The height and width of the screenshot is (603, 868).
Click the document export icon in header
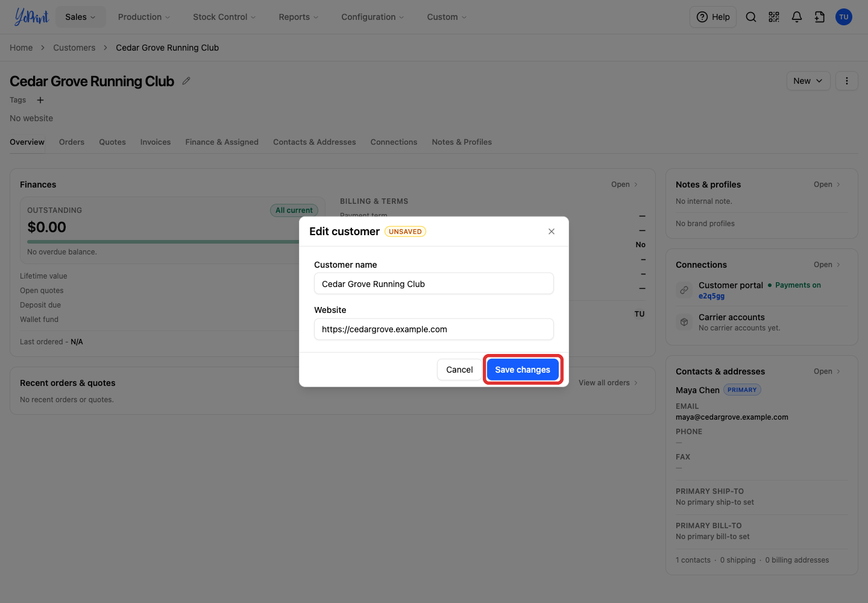click(820, 17)
